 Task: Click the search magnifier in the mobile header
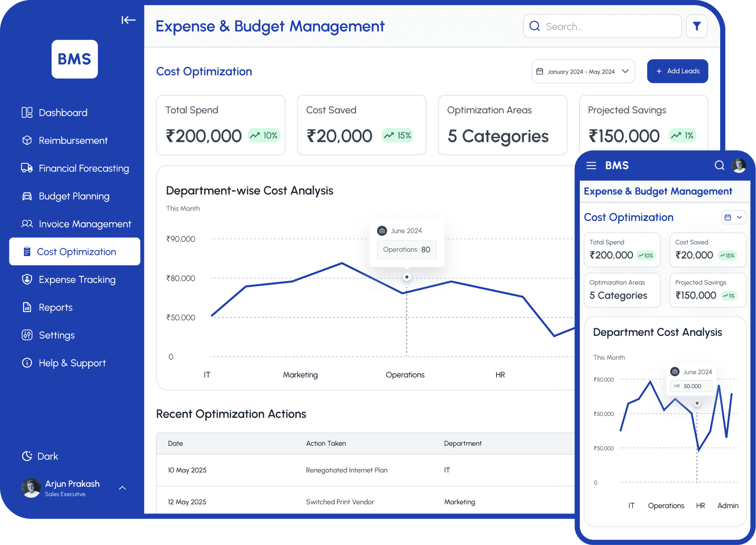point(719,165)
